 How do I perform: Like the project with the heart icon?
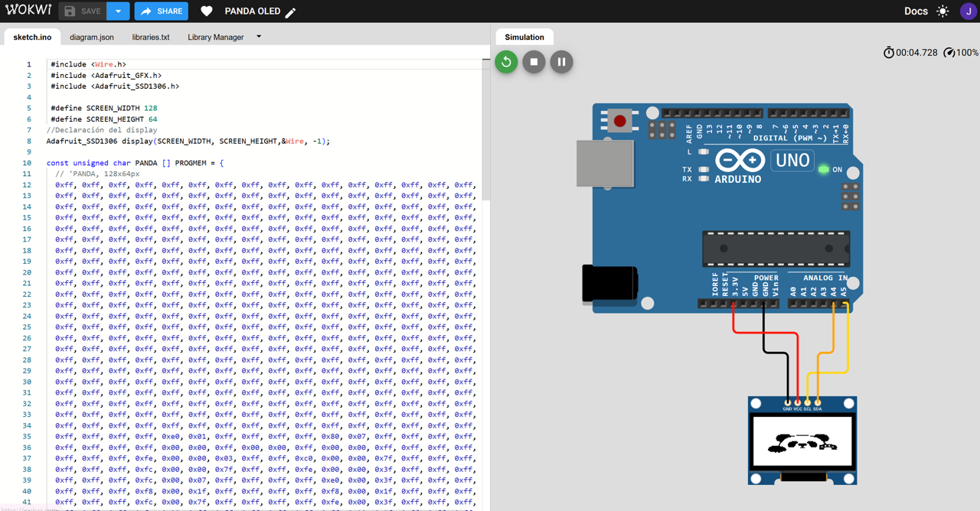207,11
